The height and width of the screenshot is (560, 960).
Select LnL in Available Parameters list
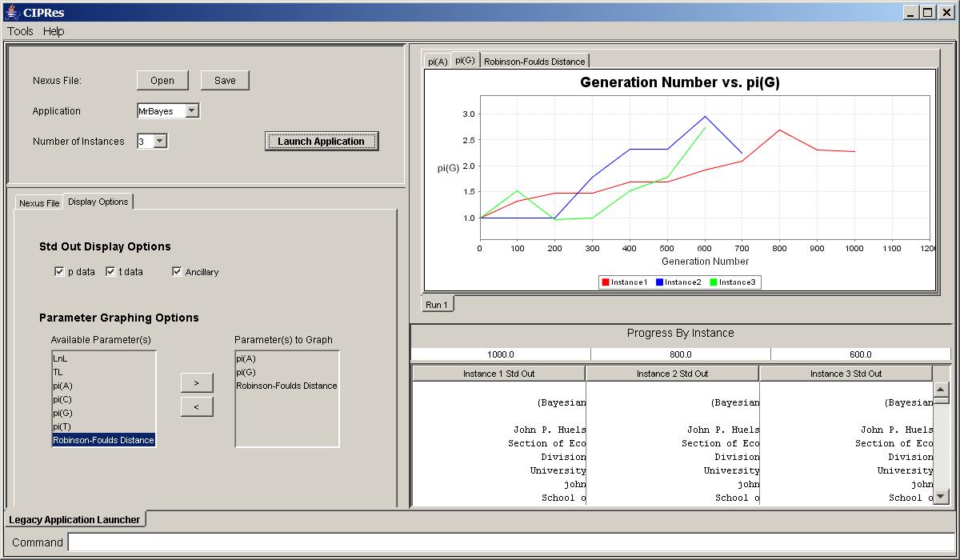coord(104,358)
